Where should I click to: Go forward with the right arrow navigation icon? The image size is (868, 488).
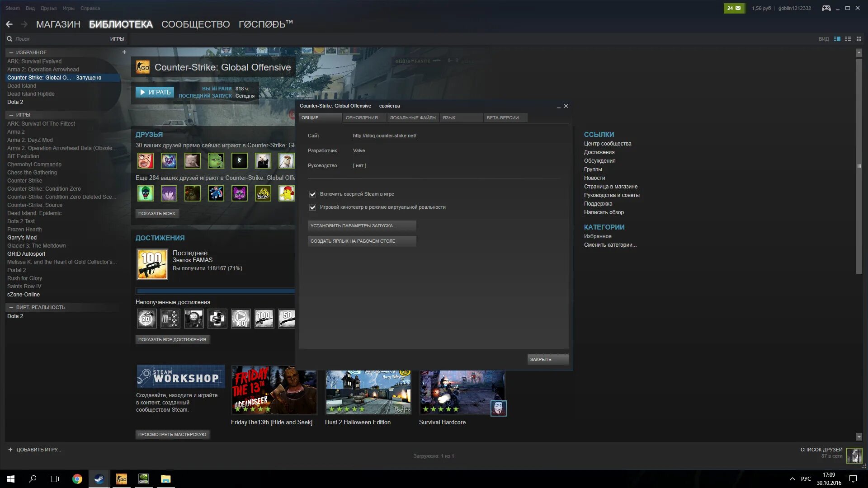click(24, 24)
